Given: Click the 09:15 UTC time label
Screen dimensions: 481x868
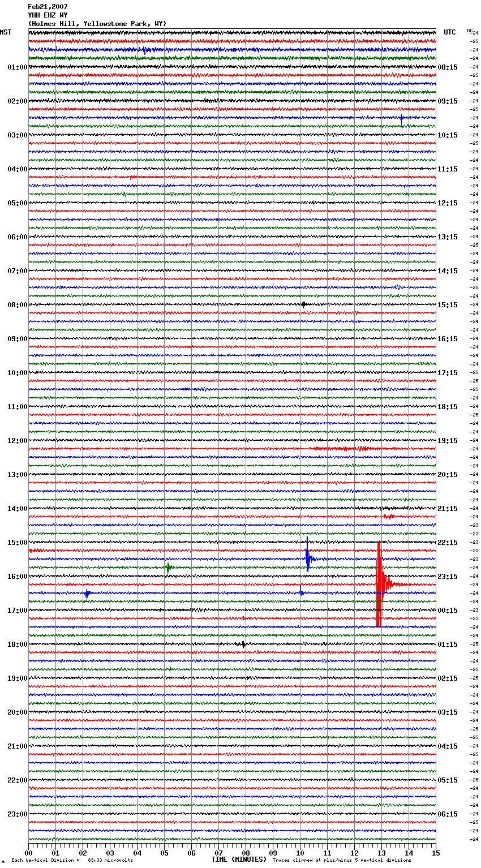Looking at the screenshot, I should coord(448,101).
